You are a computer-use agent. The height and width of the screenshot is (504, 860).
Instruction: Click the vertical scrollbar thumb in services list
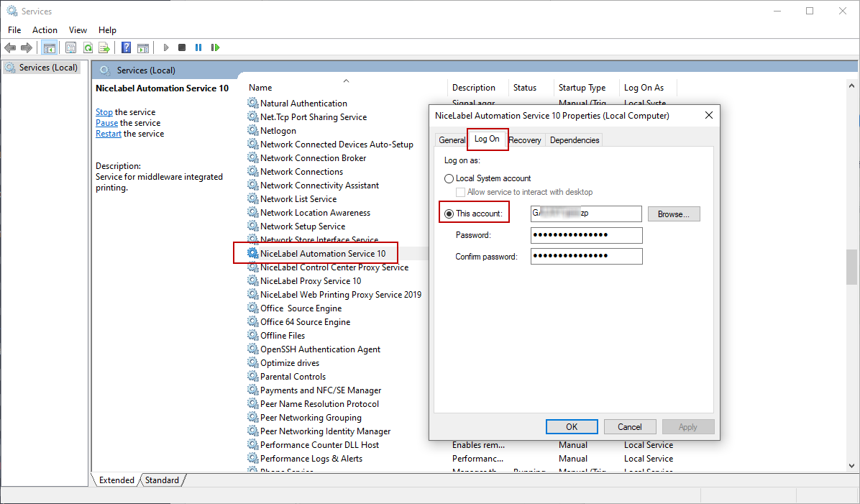click(852, 267)
